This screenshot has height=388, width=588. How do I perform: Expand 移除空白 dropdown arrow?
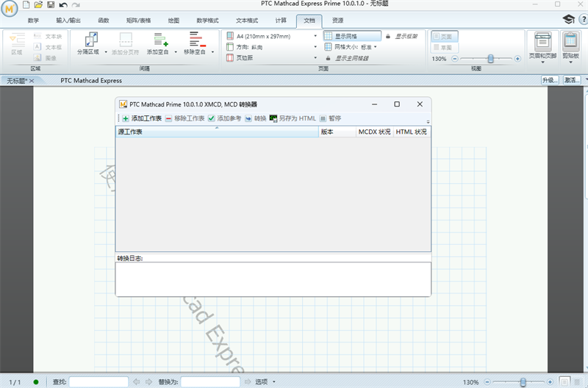point(212,51)
